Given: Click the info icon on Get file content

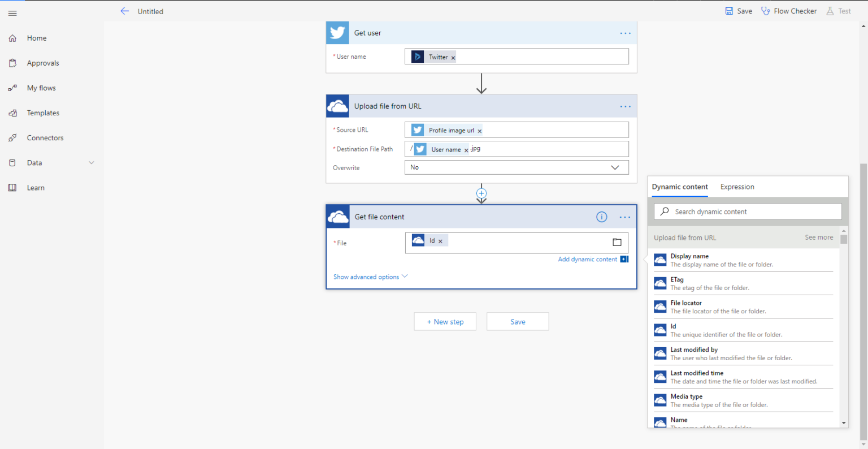Looking at the screenshot, I should (x=601, y=217).
